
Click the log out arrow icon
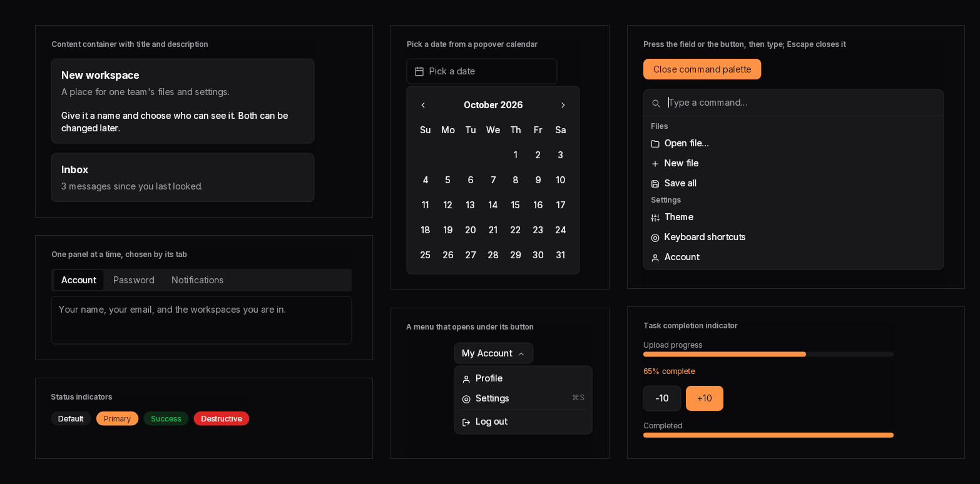pyautogui.click(x=466, y=422)
